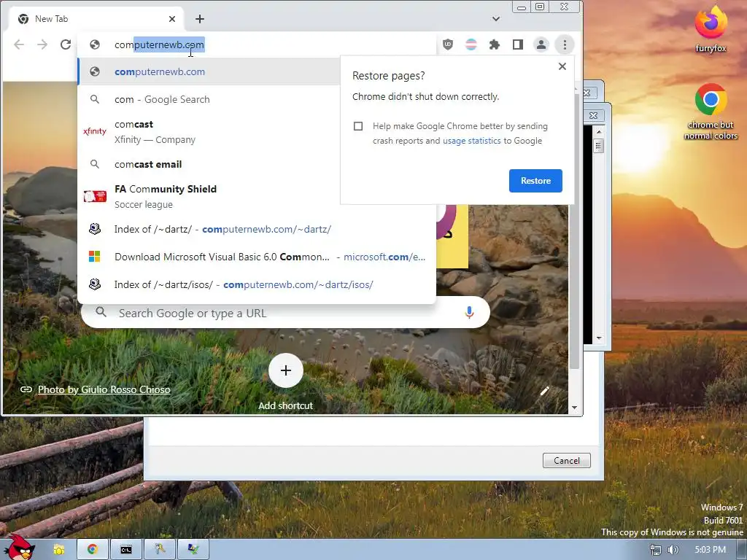Click the network tray icon
747x560 pixels.
point(656,550)
